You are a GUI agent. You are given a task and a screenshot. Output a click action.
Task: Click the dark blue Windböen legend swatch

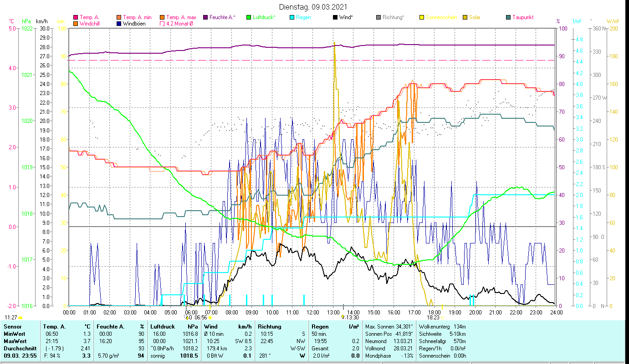click(119, 23)
